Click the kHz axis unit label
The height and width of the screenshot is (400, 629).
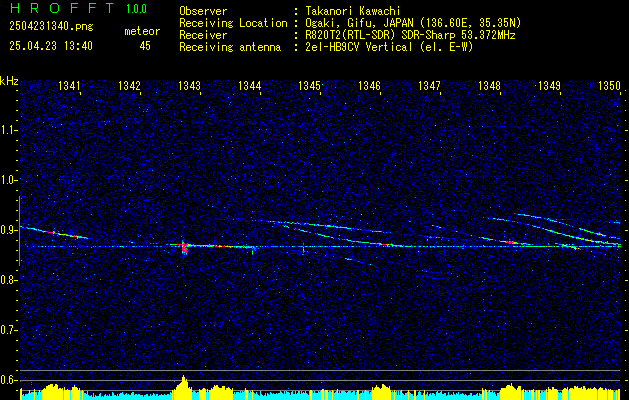(x=9, y=81)
